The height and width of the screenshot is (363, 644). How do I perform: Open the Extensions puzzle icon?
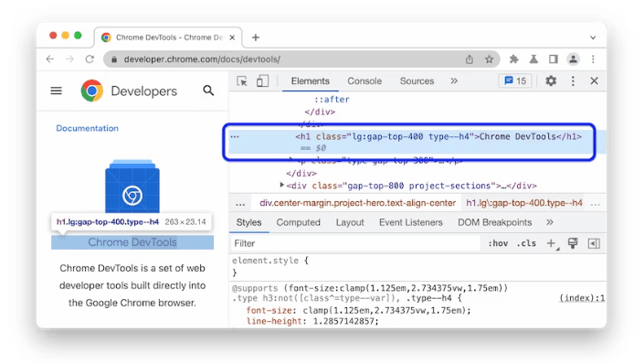(513, 59)
